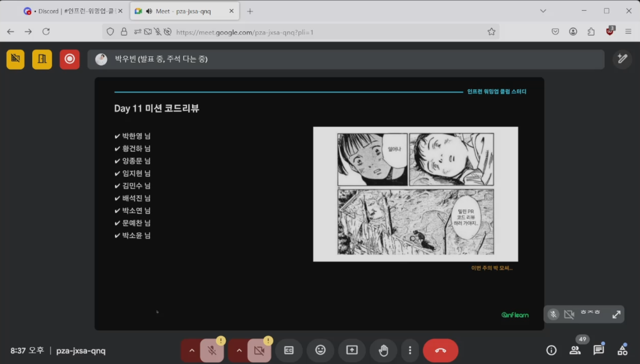
Task: Bookmark this page with the star
Action: (x=491, y=32)
